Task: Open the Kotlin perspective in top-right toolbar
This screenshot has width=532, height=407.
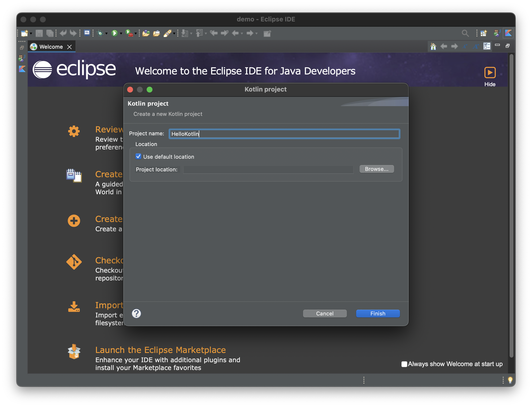Action: point(509,33)
